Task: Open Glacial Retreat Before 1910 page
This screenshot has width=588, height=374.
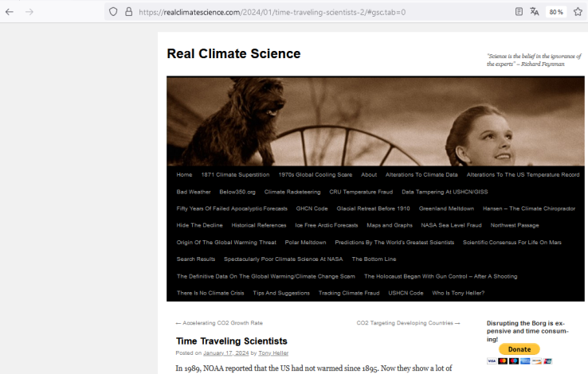Action: click(373, 208)
